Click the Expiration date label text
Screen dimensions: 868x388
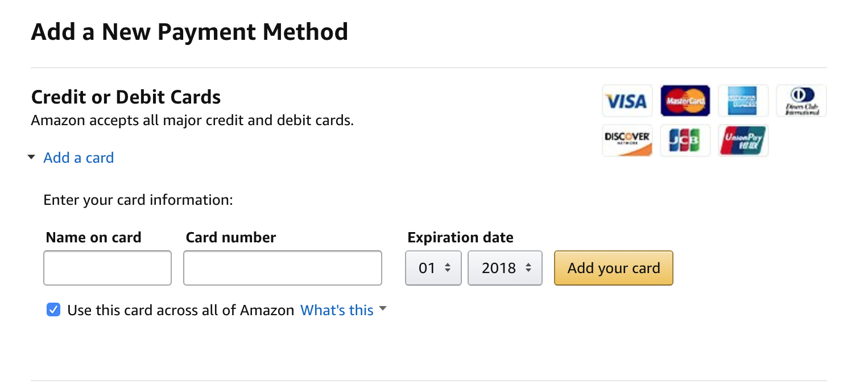[460, 237]
